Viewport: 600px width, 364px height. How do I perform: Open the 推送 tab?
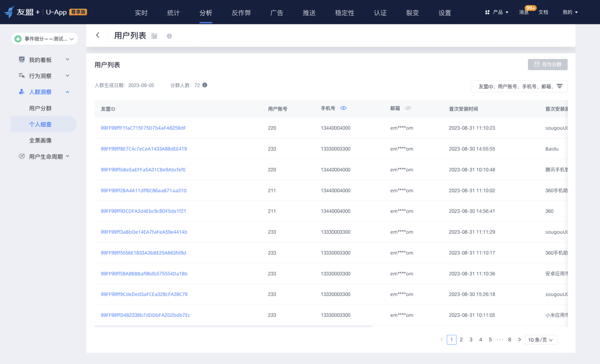pos(309,13)
